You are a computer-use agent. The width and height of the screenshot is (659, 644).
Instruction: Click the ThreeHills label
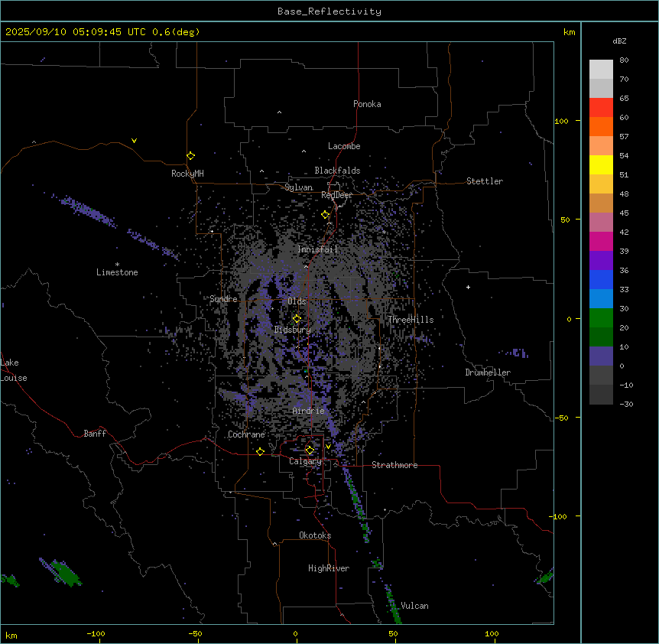pos(411,320)
